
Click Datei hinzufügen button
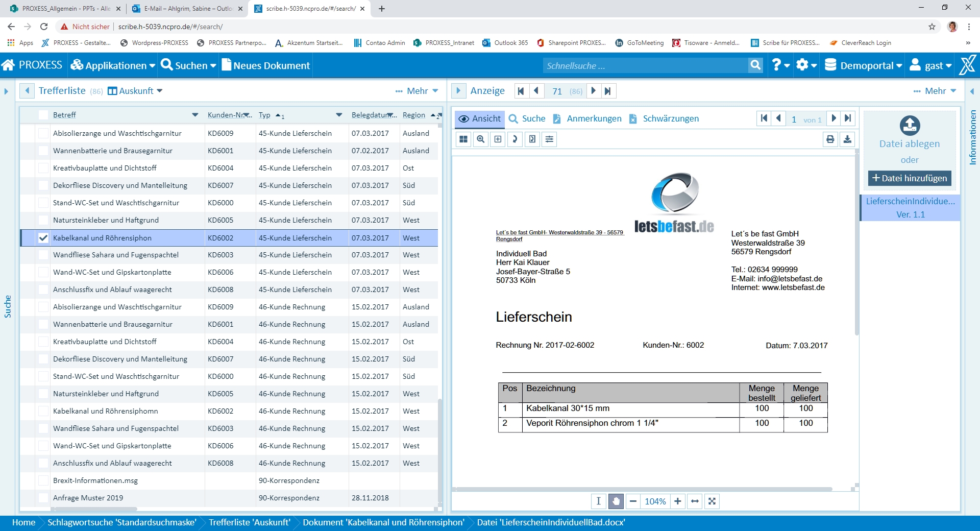[910, 178]
